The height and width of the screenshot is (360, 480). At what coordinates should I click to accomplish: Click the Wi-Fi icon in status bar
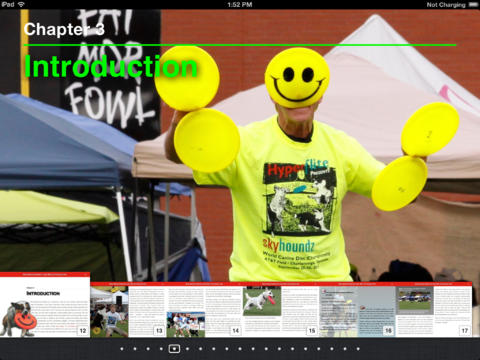point(21,4)
